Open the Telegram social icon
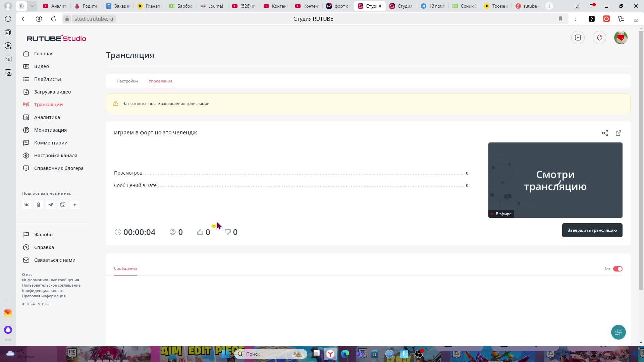The height and width of the screenshot is (362, 644). click(x=51, y=205)
